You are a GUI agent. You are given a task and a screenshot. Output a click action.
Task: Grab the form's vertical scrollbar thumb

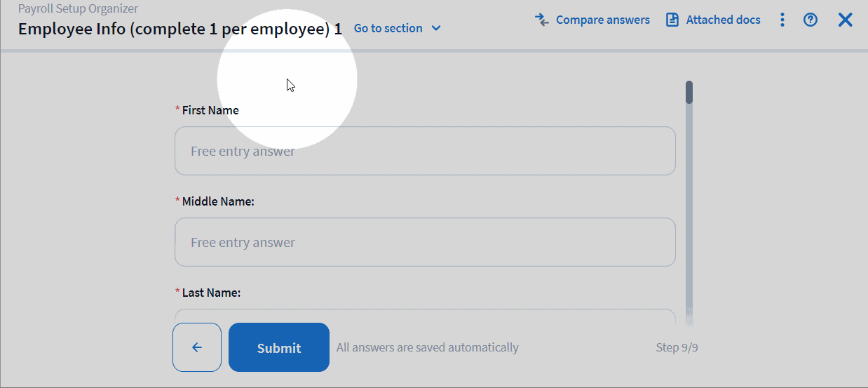689,92
